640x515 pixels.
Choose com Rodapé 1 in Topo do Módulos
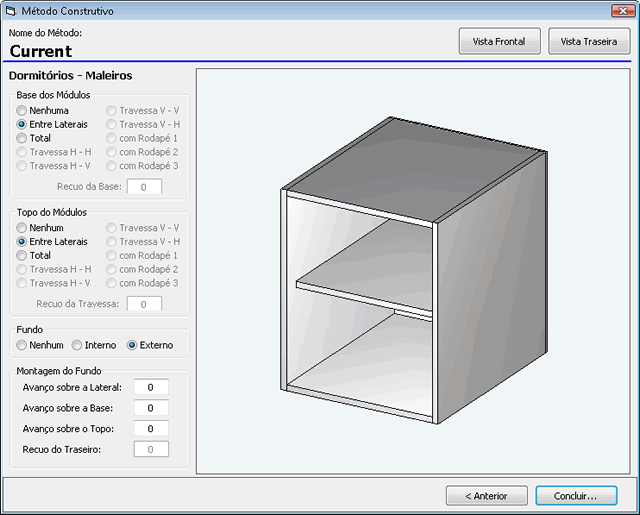tap(142, 255)
